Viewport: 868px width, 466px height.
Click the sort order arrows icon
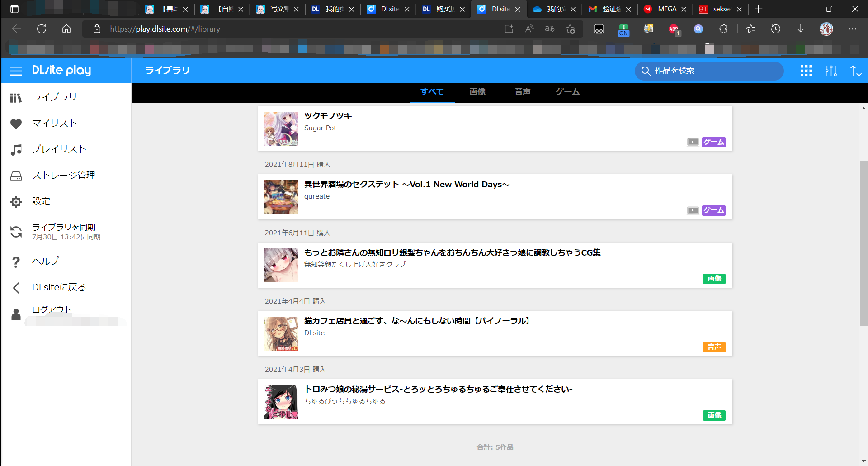pyautogui.click(x=855, y=71)
